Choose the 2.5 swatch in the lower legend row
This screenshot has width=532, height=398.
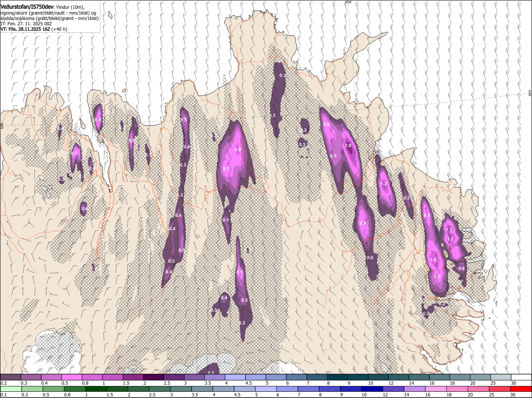(159, 389)
